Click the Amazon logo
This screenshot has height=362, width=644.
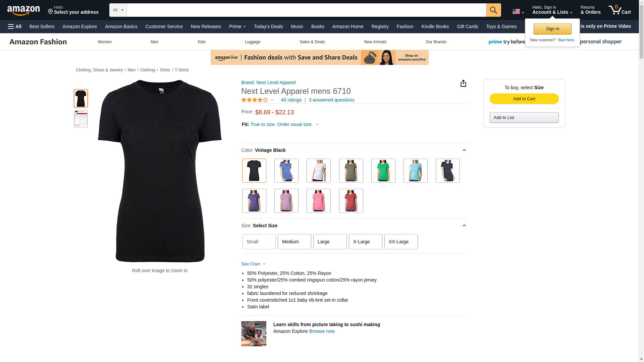[23, 10]
